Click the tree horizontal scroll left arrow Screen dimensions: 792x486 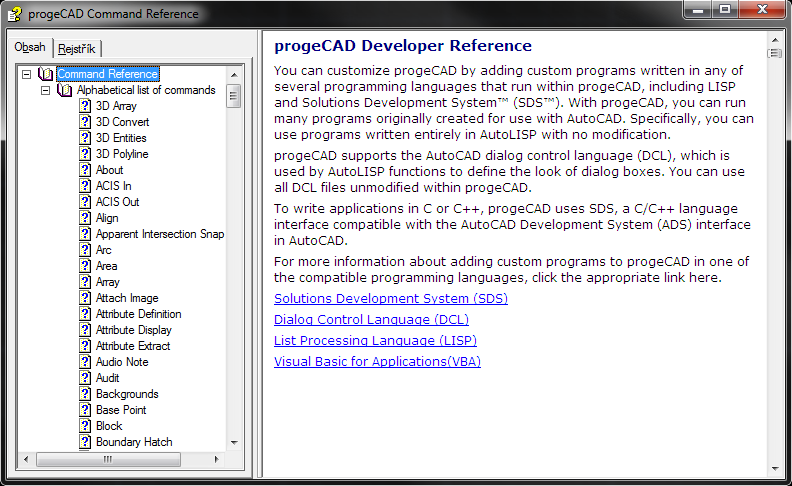pos(26,459)
